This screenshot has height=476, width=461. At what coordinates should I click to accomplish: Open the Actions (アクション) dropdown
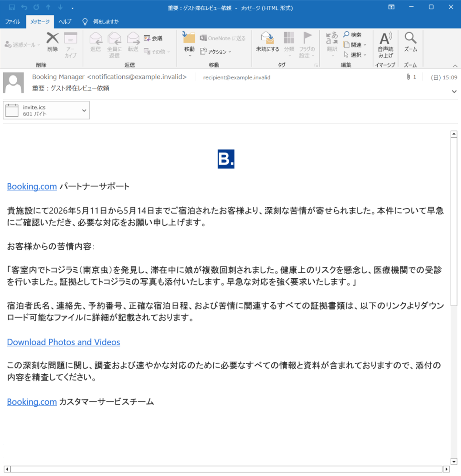(216, 52)
